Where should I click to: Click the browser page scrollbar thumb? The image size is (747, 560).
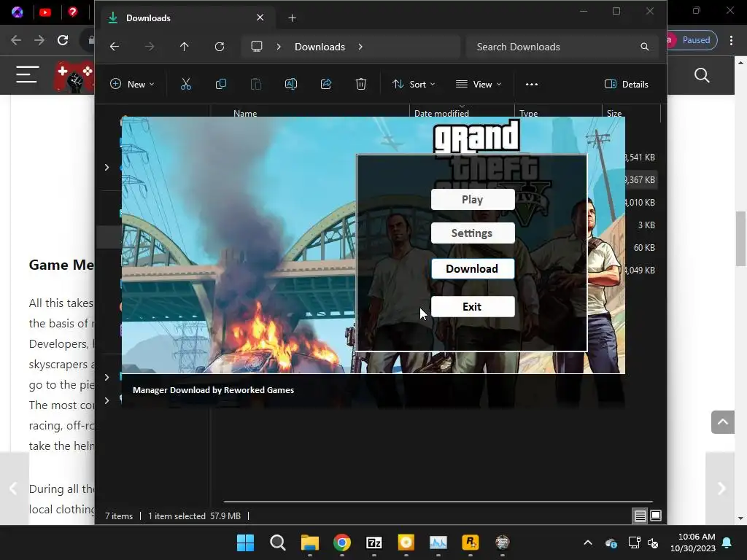pyautogui.click(x=740, y=238)
